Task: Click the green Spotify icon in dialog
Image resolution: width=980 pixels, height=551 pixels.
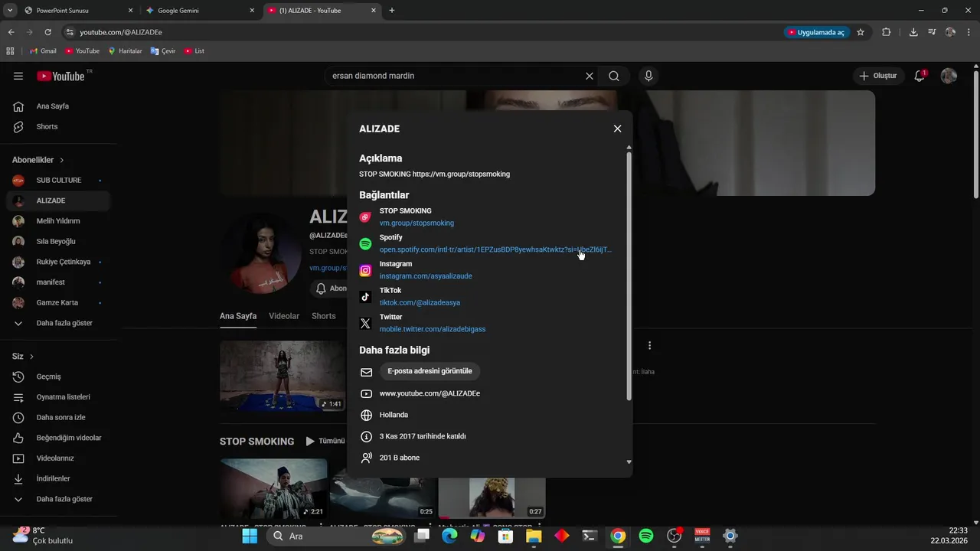Action: click(365, 244)
